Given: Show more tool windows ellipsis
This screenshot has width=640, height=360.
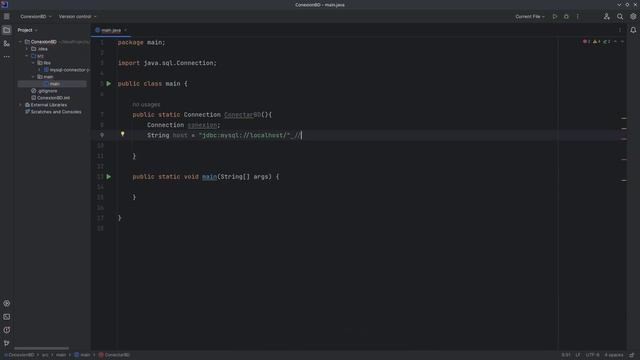Looking at the screenshot, I should point(7,57).
